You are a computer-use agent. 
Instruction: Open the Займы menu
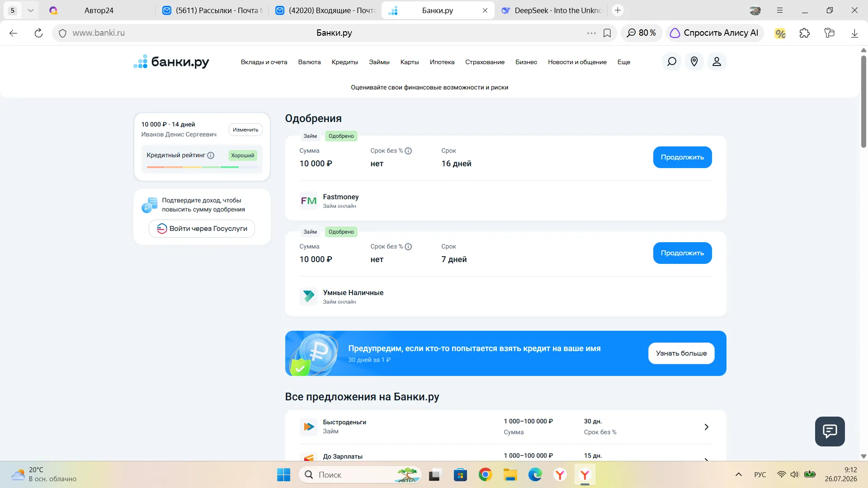[379, 62]
